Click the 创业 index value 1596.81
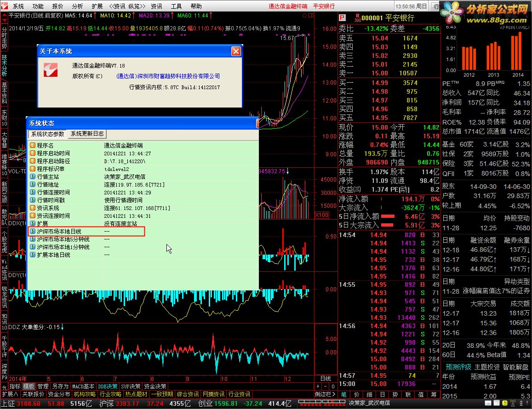The width and height of the screenshot is (532, 409). 225,403
